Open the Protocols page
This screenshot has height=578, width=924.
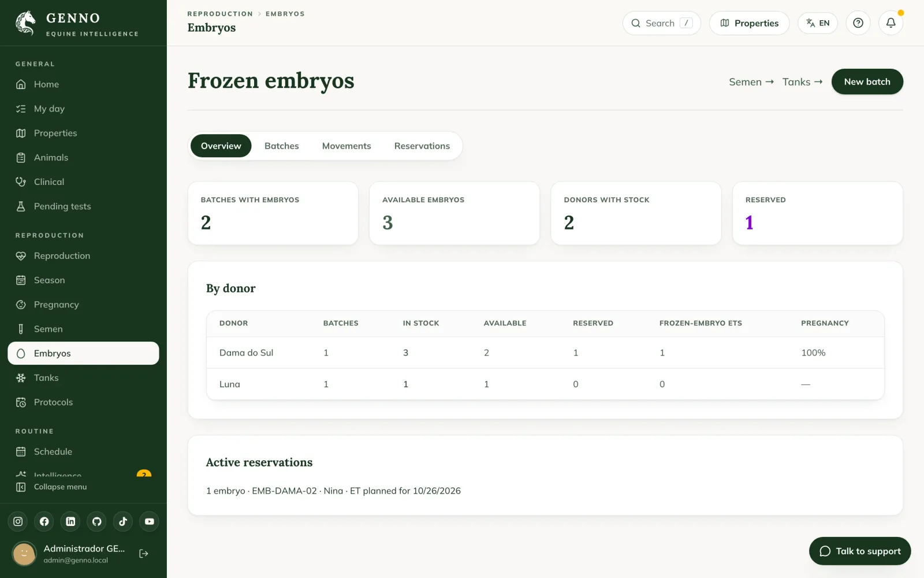pos(83,402)
